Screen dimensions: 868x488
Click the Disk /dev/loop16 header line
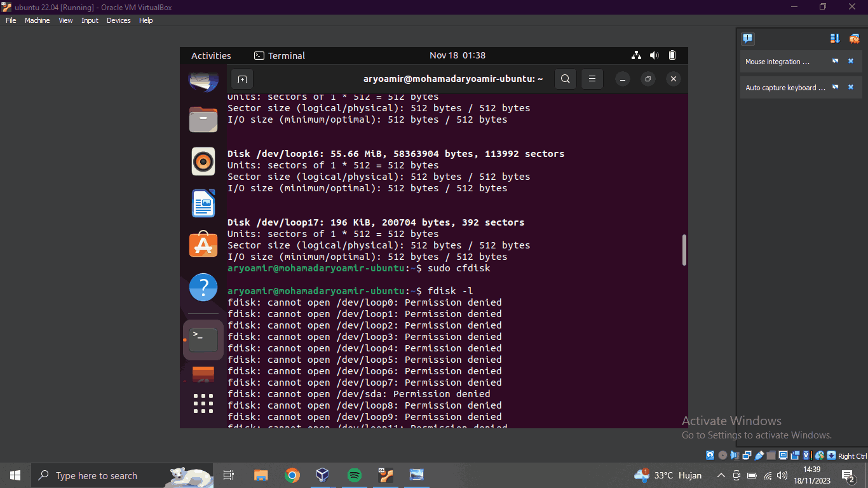(x=396, y=154)
